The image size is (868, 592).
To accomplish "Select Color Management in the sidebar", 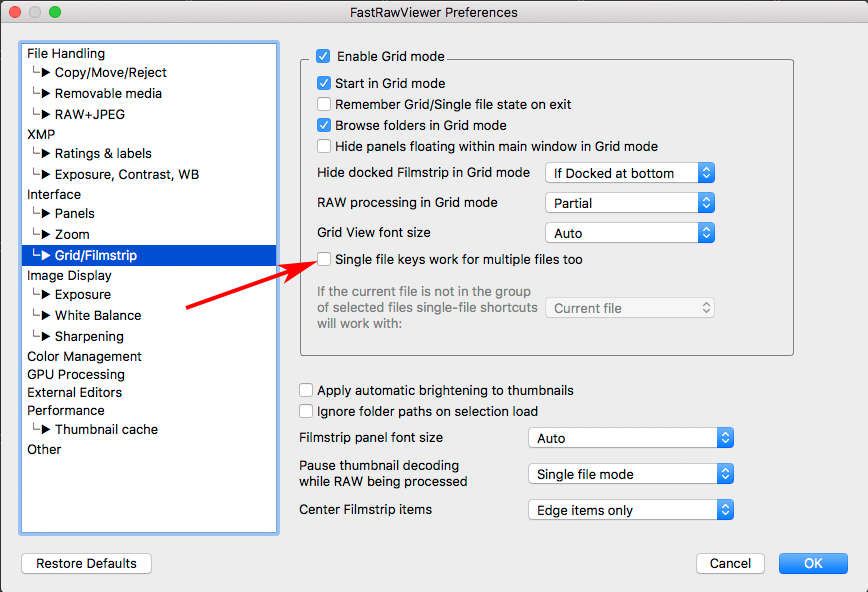I will tap(84, 356).
